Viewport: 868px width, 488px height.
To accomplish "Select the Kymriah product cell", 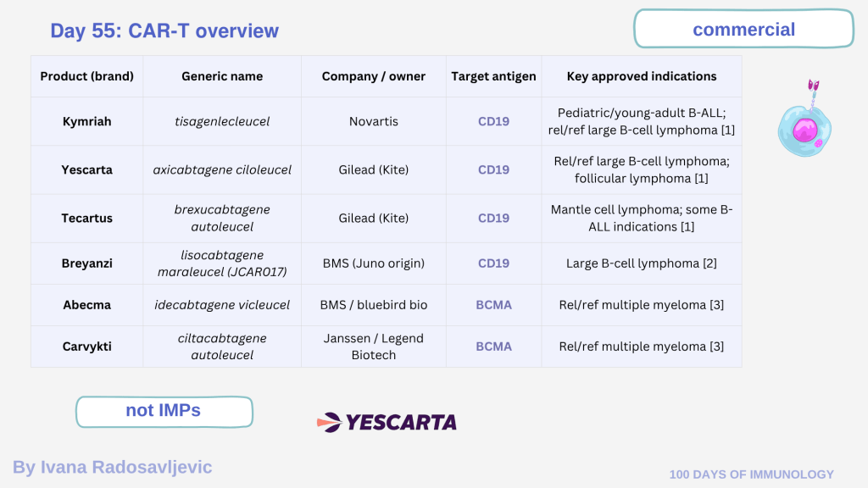I will [86, 121].
